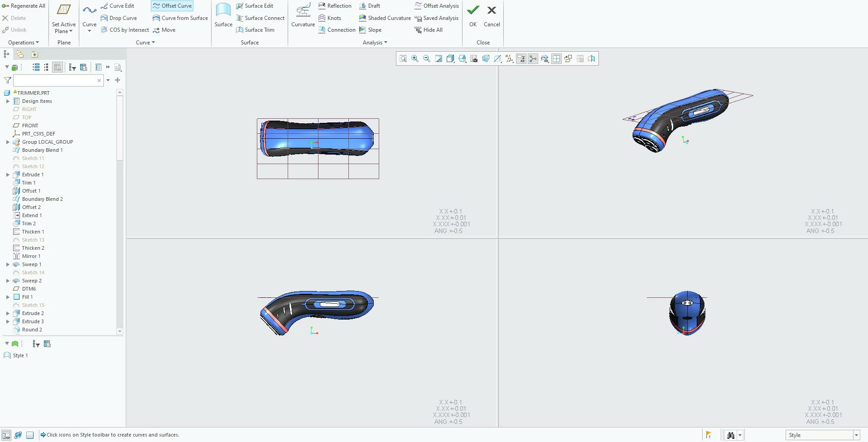Click Collapse All in tree toolbar
The width and height of the screenshot is (868, 442).
tap(46, 67)
